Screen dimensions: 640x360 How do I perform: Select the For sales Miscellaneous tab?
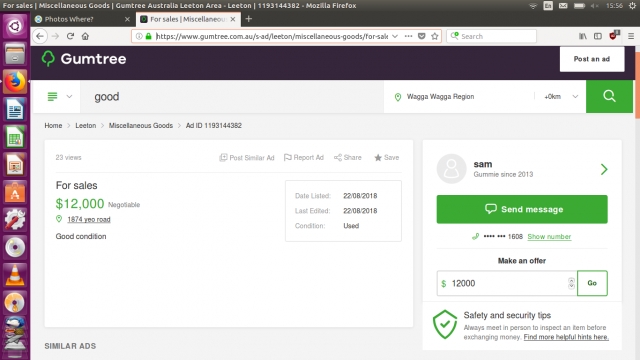(x=188, y=19)
